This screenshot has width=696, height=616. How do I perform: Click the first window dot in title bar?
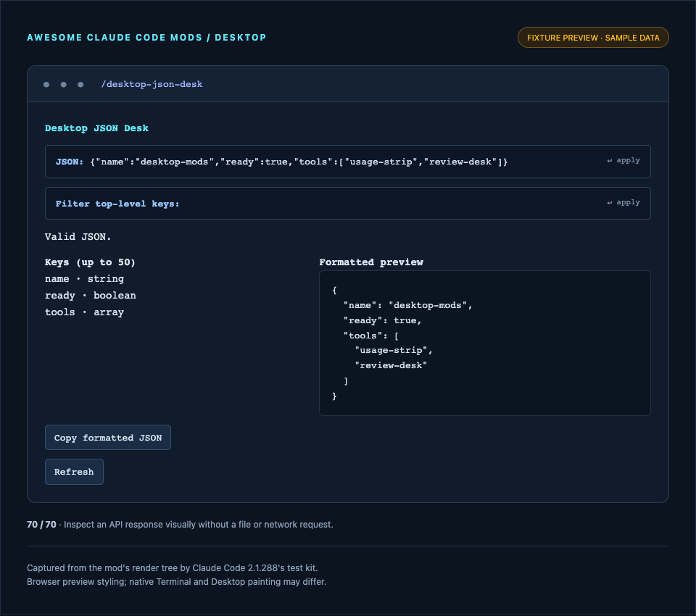46,84
